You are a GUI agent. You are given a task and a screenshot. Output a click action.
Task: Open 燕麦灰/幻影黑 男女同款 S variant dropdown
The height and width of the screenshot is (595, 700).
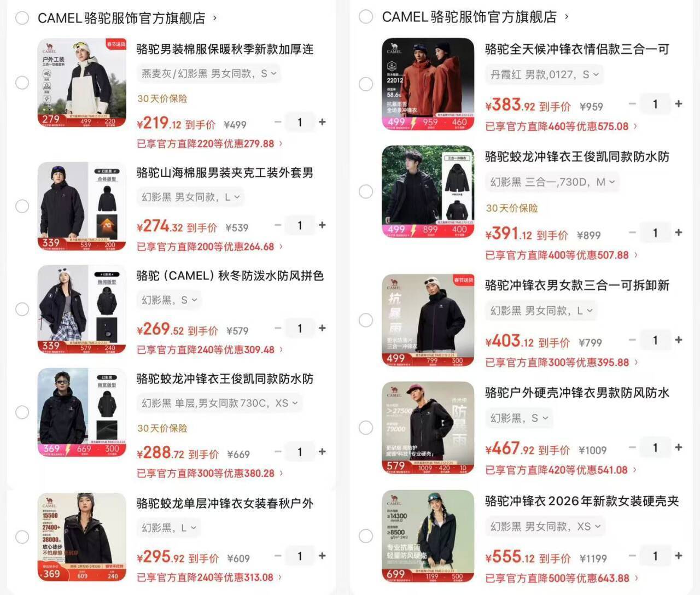click(208, 73)
